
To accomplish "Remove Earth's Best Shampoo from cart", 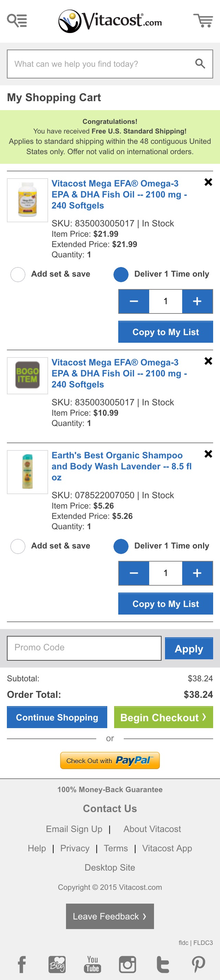I will pos(208,454).
